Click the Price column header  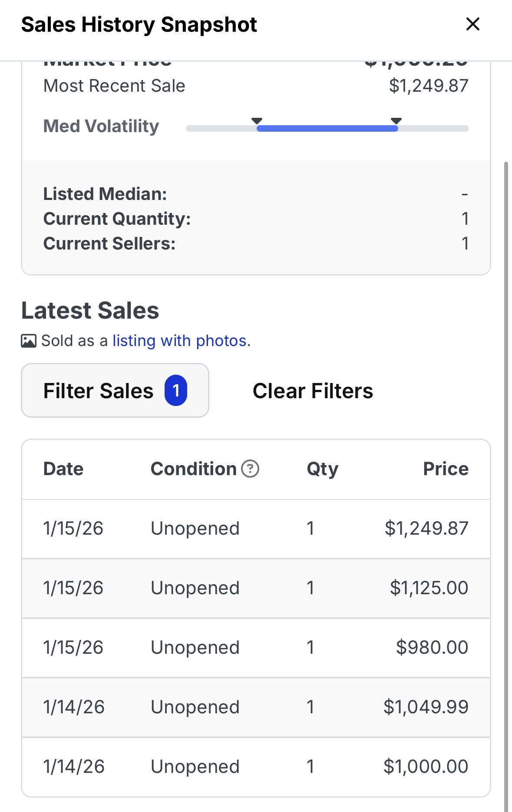click(446, 469)
